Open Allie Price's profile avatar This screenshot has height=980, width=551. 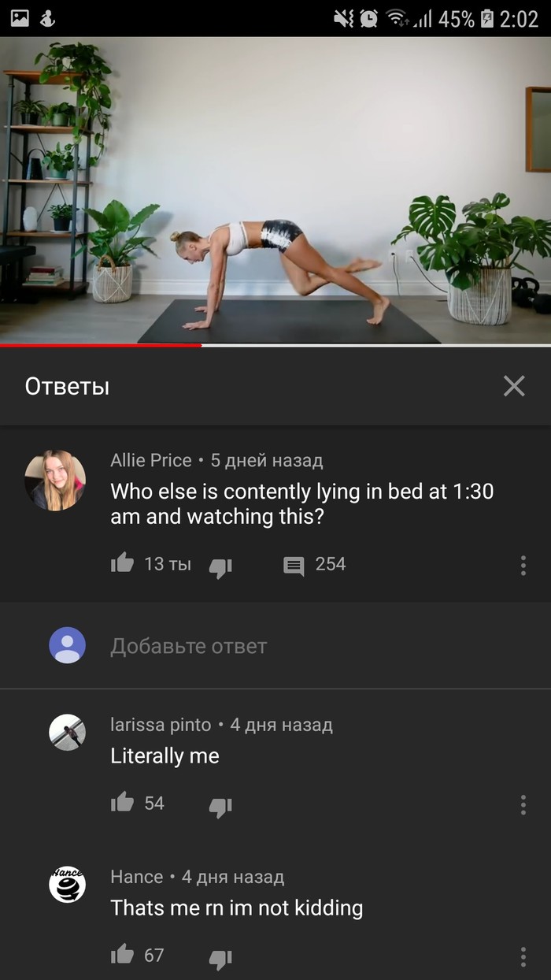[x=55, y=481]
